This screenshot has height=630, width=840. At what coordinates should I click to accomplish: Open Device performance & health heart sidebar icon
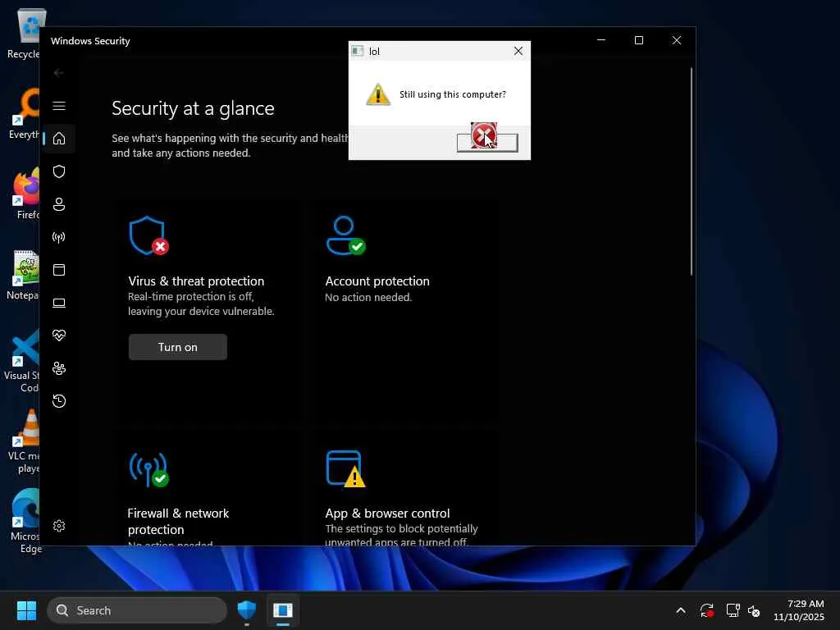[59, 336]
